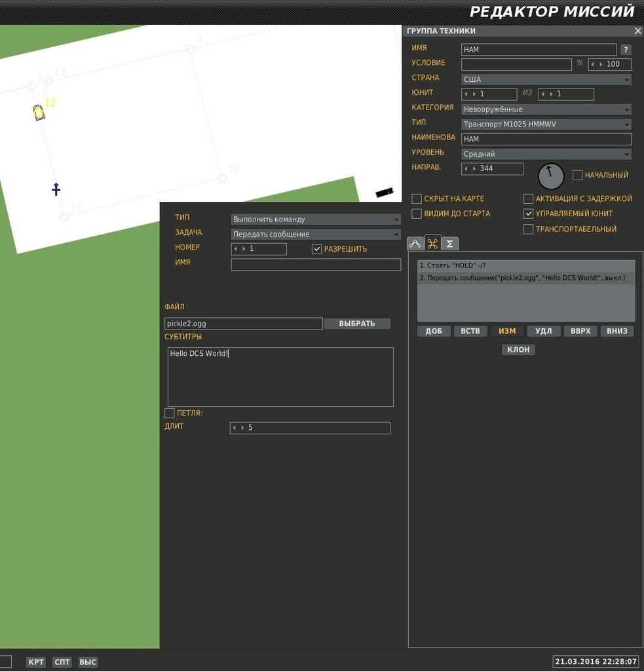Image resolution: width=644 pixels, height=671 pixels.
Task: Click the КЛОН clone button
Action: coord(518,350)
